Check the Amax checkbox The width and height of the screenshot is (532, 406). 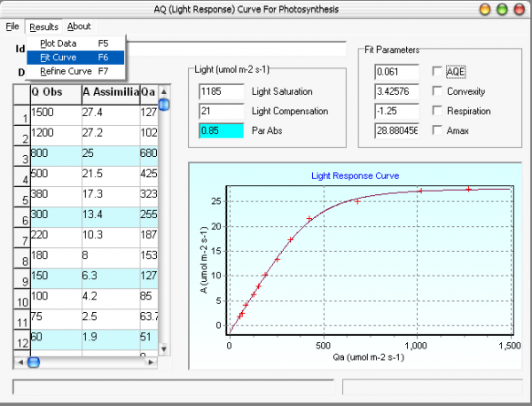click(x=437, y=130)
